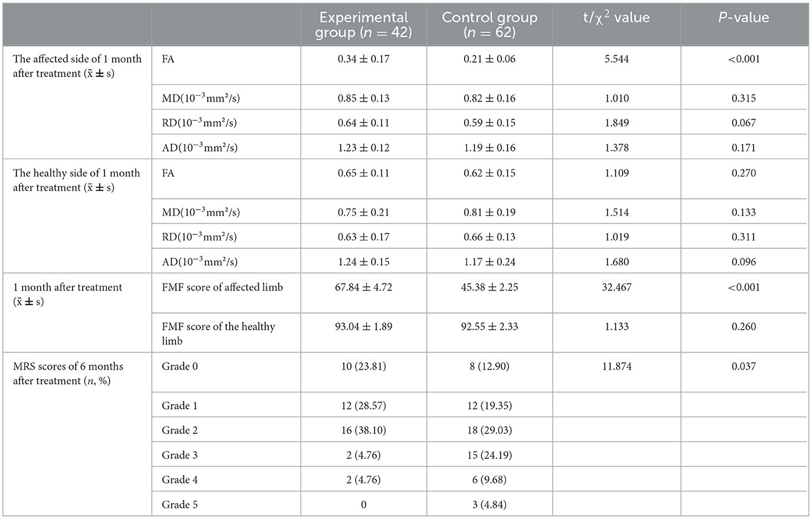Screen dimensions: 812x519
Task: Click the t value 32.467
Action: coord(617,288)
